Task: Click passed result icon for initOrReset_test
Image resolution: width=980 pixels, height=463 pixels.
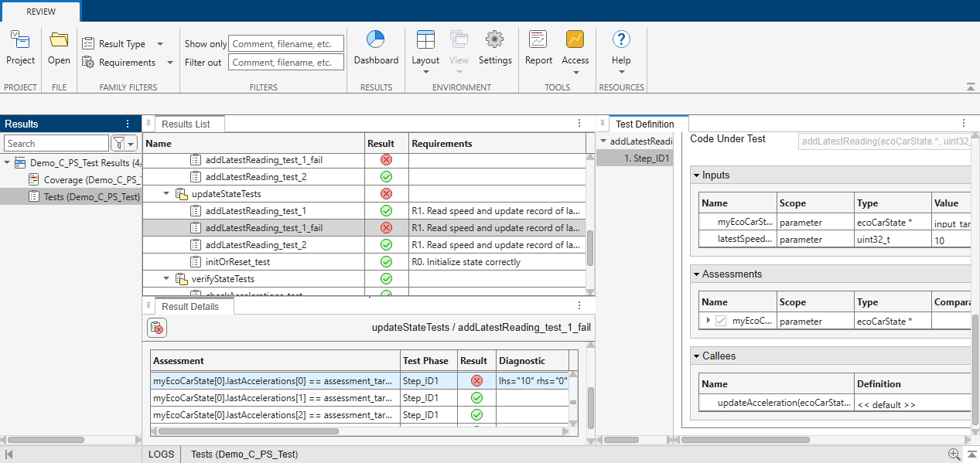Action: pyautogui.click(x=387, y=262)
